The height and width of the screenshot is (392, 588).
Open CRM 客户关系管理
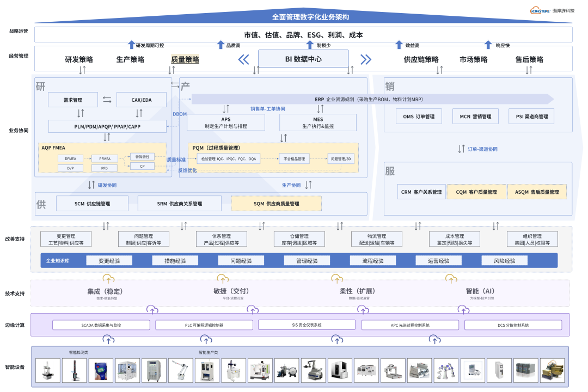(421, 192)
